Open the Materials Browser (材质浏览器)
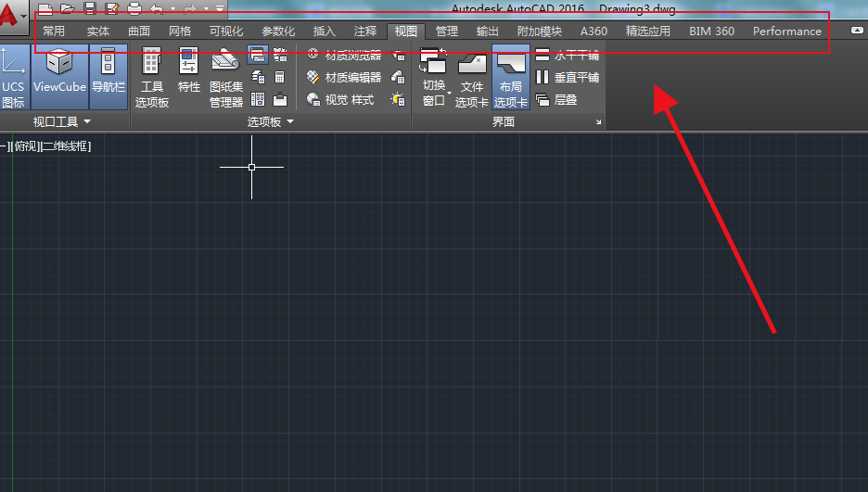 tap(344, 56)
